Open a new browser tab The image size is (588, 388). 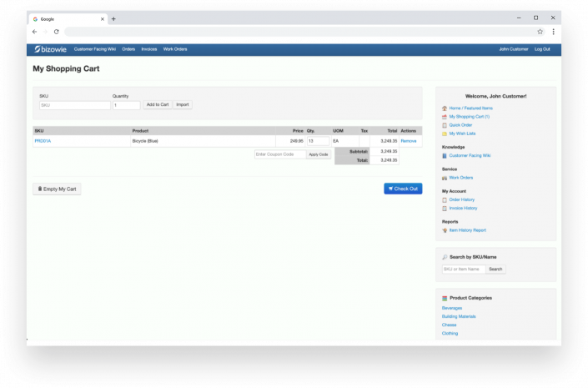point(113,18)
